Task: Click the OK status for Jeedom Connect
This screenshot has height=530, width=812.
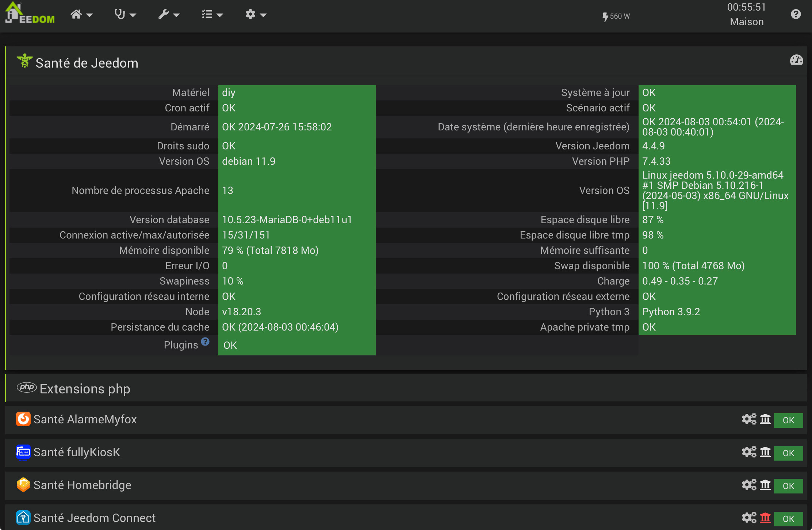Action: 788,519
